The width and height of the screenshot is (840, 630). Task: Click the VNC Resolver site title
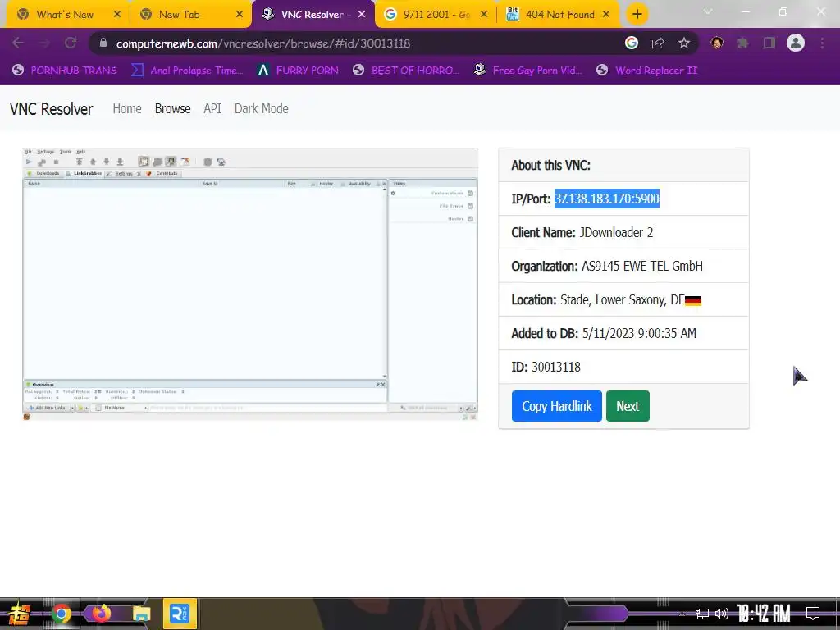52,109
